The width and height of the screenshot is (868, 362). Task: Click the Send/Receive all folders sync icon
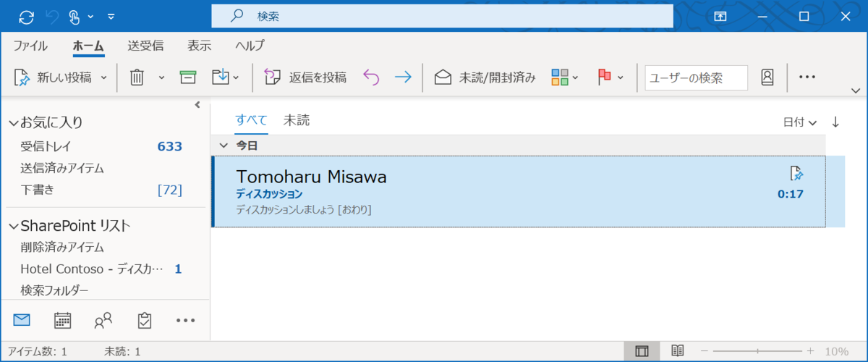point(26,16)
